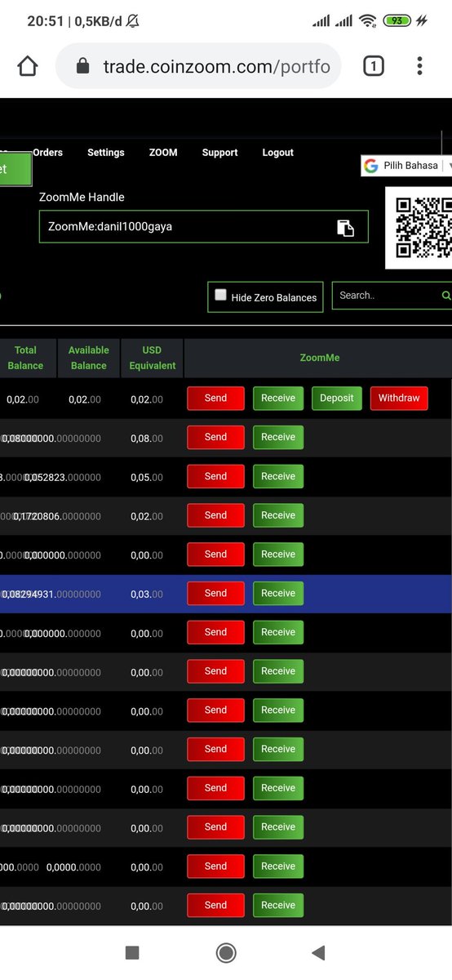Tap the Android recent apps square

(132, 952)
